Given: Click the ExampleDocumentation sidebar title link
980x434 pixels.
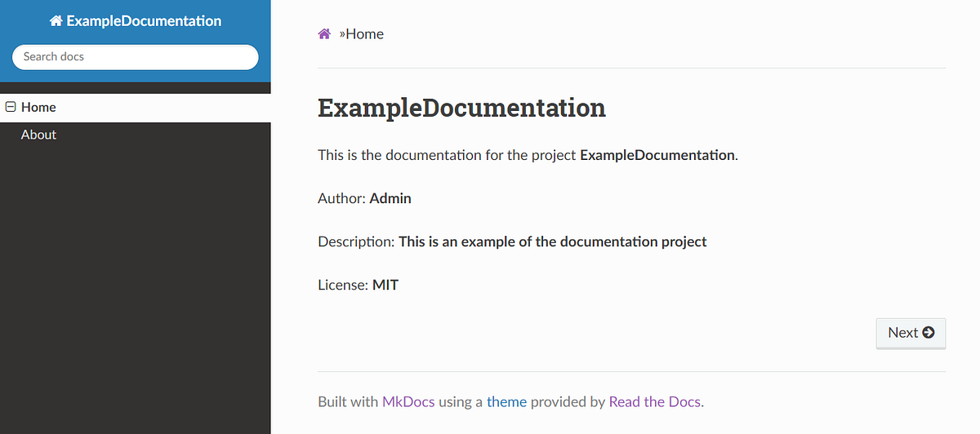Looking at the screenshot, I should pyautogui.click(x=144, y=21).
